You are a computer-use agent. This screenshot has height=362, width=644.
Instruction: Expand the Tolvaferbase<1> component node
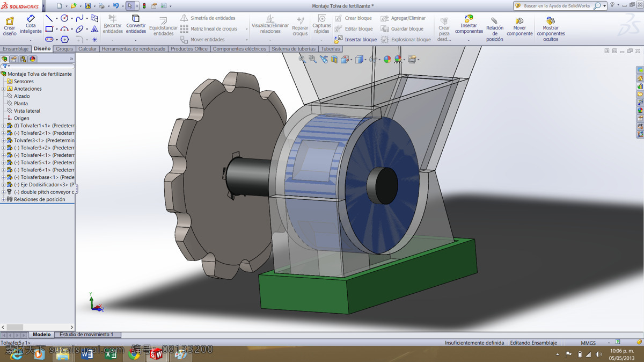click(x=4, y=177)
